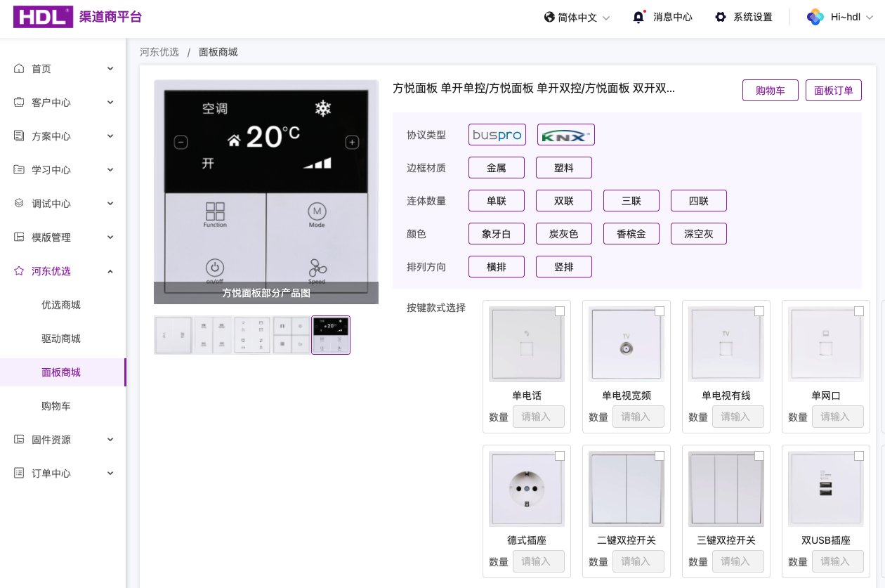
Task: Expand the 订单中心 menu chevron
Action: (x=110, y=473)
